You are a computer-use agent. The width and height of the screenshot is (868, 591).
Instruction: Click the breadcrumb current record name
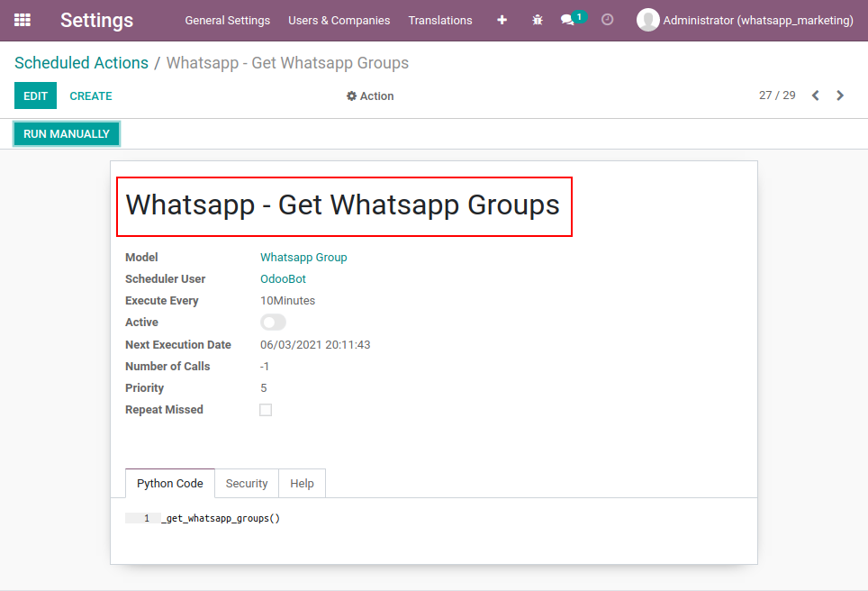(287, 62)
